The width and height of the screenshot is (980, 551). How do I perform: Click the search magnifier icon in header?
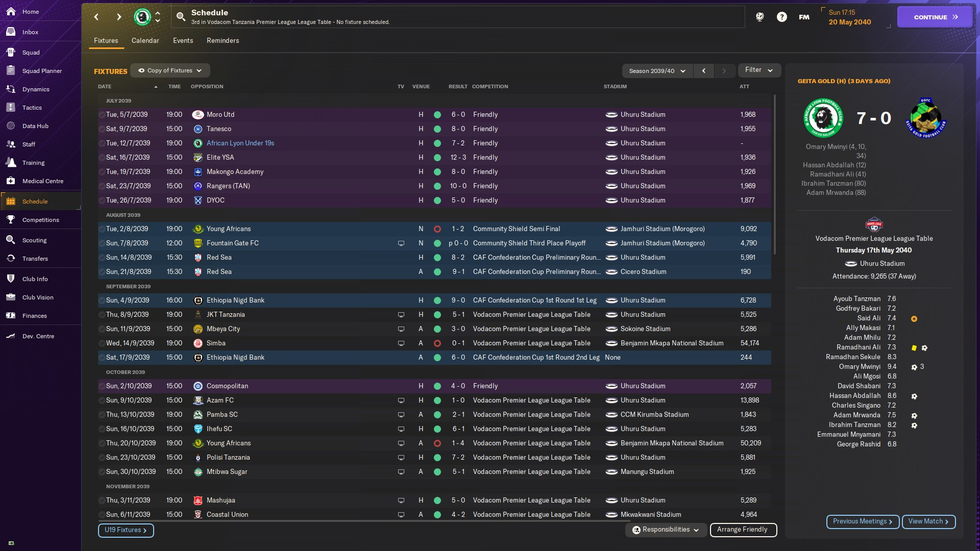click(x=181, y=17)
